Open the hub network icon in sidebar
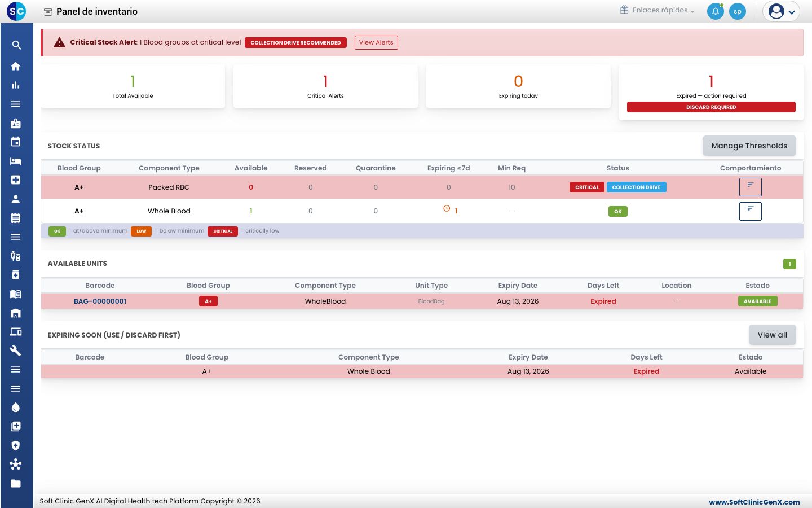The image size is (812, 508). (x=16, y=464)
